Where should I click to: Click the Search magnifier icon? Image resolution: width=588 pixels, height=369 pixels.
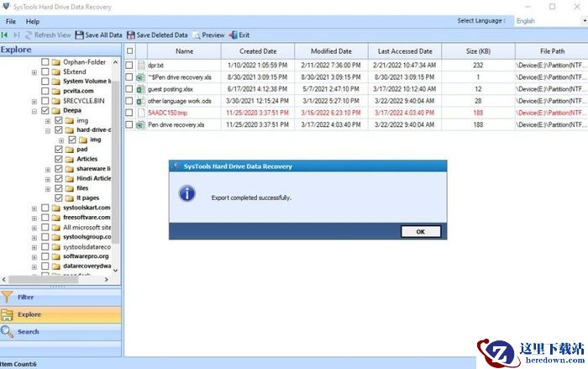(7, 331)
